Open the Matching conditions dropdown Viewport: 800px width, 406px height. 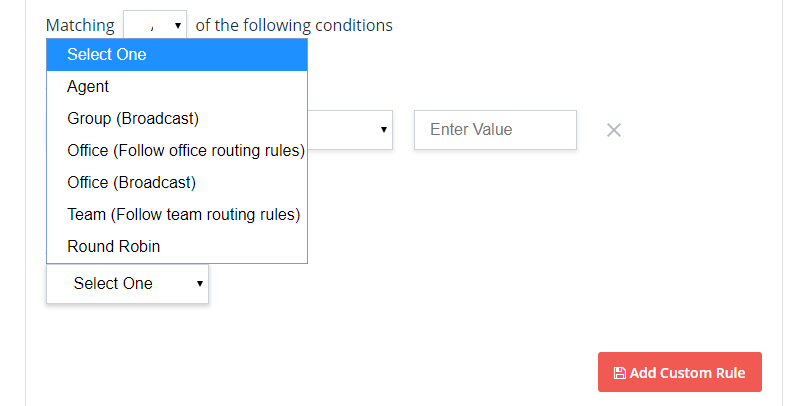coord(155,24)
